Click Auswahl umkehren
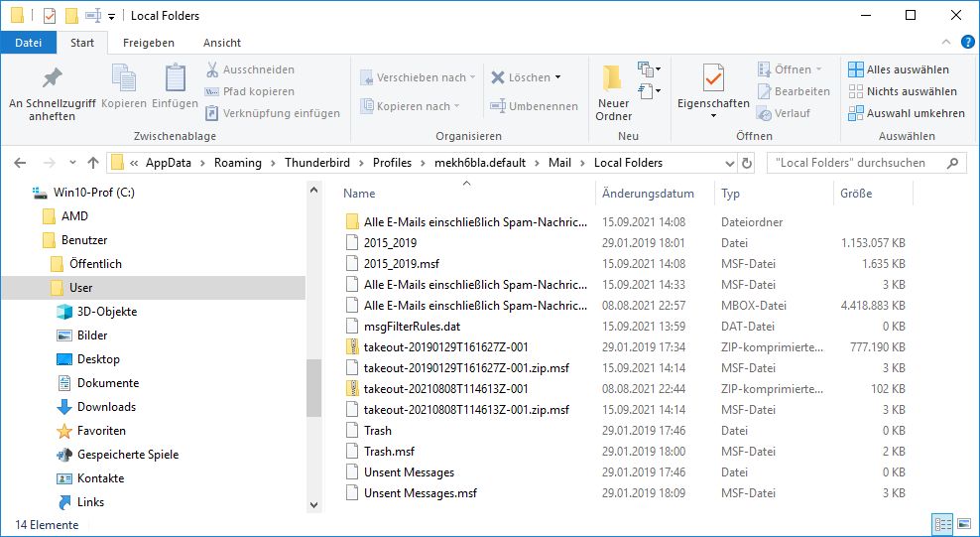This screenshot has width=980, height=537. (907, 113)
